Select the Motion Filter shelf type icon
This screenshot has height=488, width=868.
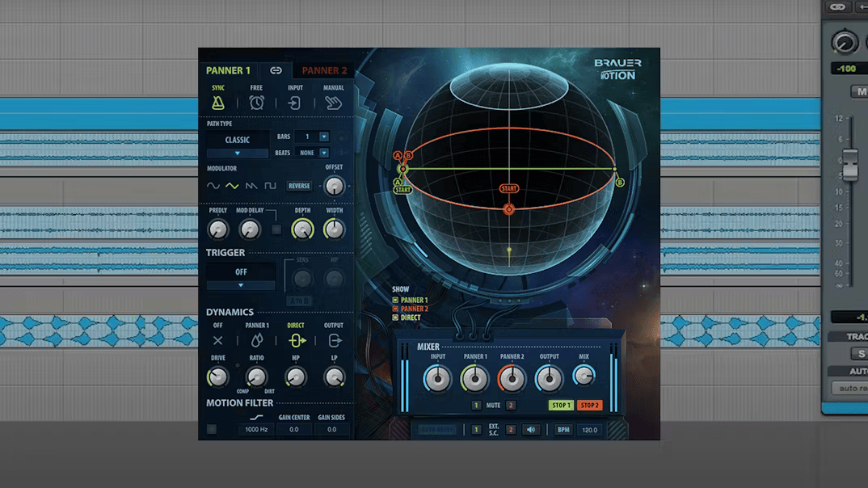coord(256,417)
